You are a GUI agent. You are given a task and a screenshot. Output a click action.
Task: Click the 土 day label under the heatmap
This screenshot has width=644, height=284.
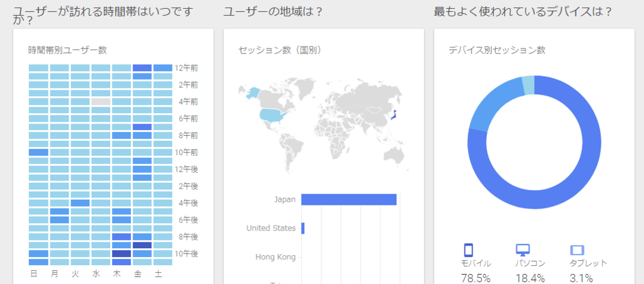[x=158, y=273]
